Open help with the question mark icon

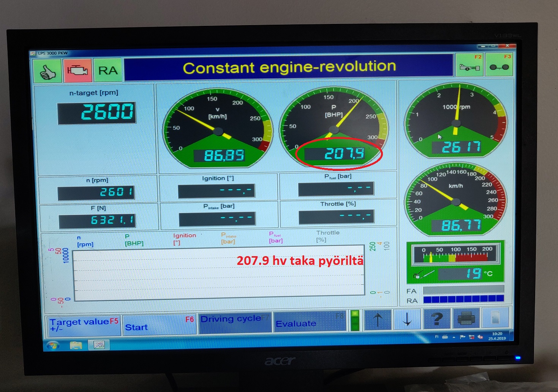[x=437, y=319]
